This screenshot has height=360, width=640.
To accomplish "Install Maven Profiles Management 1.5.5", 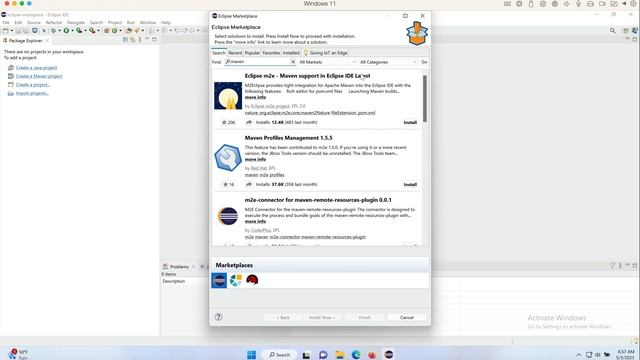I will coord(410,184).
